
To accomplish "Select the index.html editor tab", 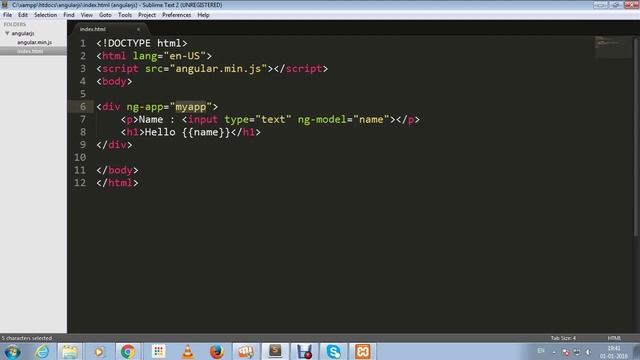I will [x=93, y=29].
